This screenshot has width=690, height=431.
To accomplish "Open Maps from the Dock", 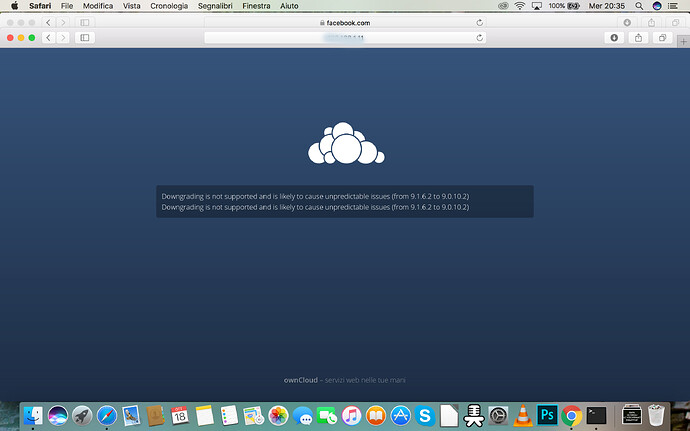I will point(253,415).
